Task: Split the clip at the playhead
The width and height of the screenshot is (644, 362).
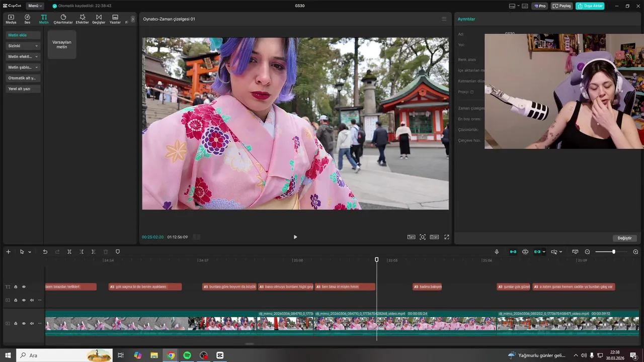Action: point(69,252)
